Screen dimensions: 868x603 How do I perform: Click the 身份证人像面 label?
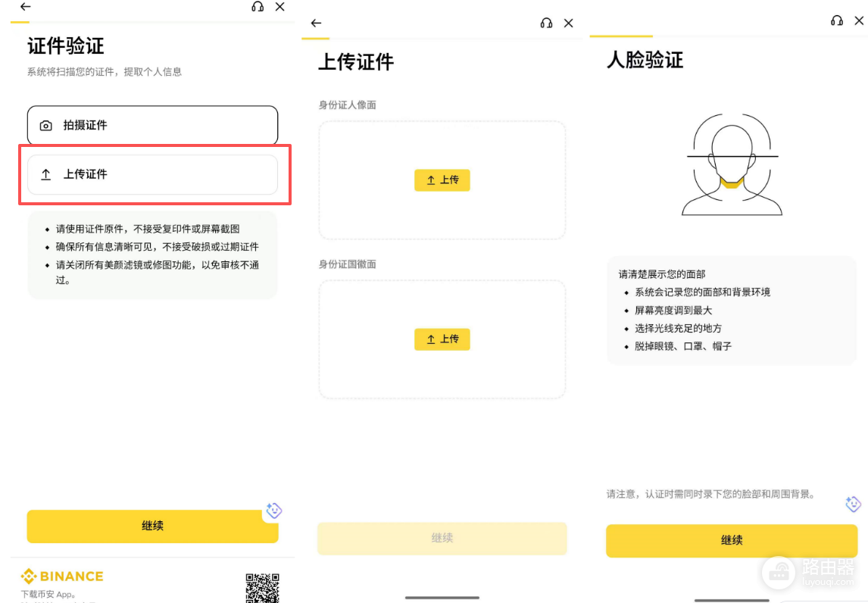click(x=348, y=105)
